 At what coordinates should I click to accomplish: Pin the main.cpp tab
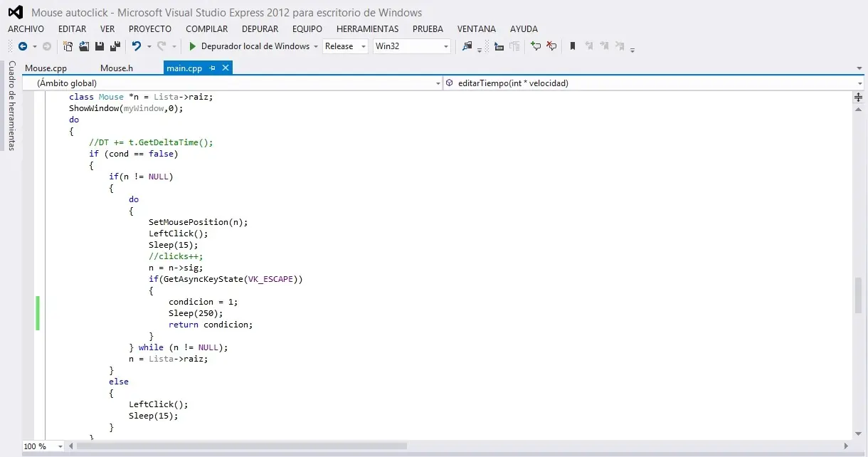(213, 68)
